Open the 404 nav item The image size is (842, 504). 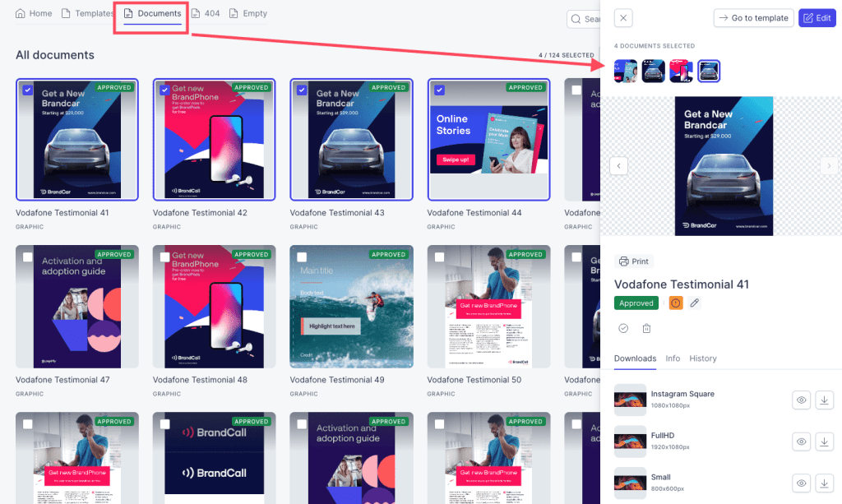pos(206,13)
